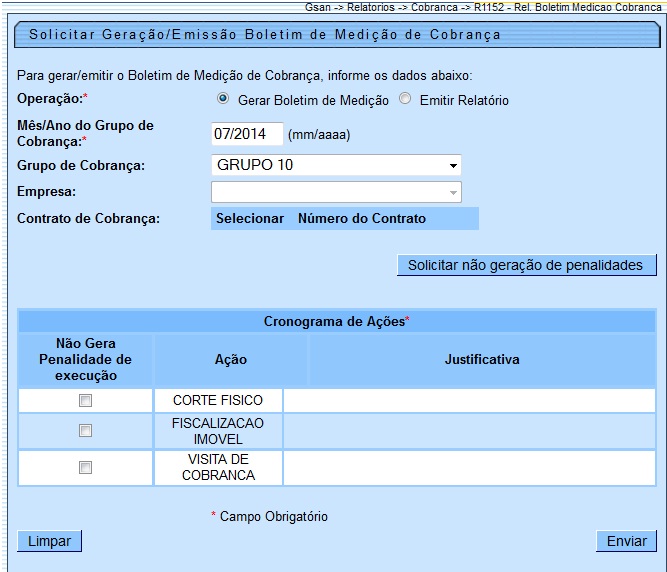This screenshot has height=572, width=667.
Task: Tick the CORTE FISICO penalty checkbox
Action: tap(86, 401)
